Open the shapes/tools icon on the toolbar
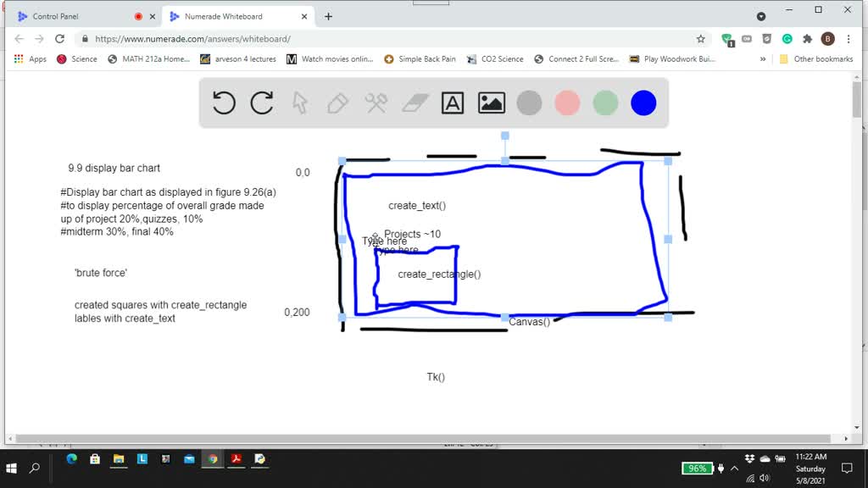 pos(376,103)
